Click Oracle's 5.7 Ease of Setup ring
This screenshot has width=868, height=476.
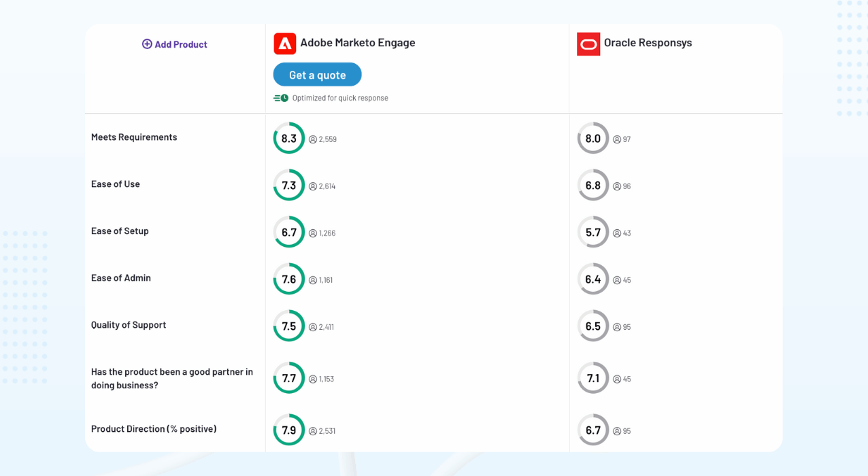coord(593,232)
